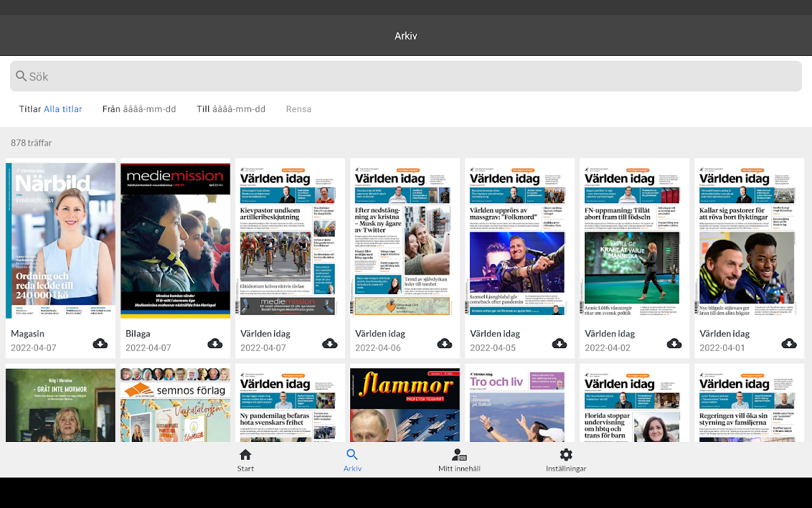Click the search magnifier icon in search bar
This screenshot has height=508, width=812.
point(22,77)
